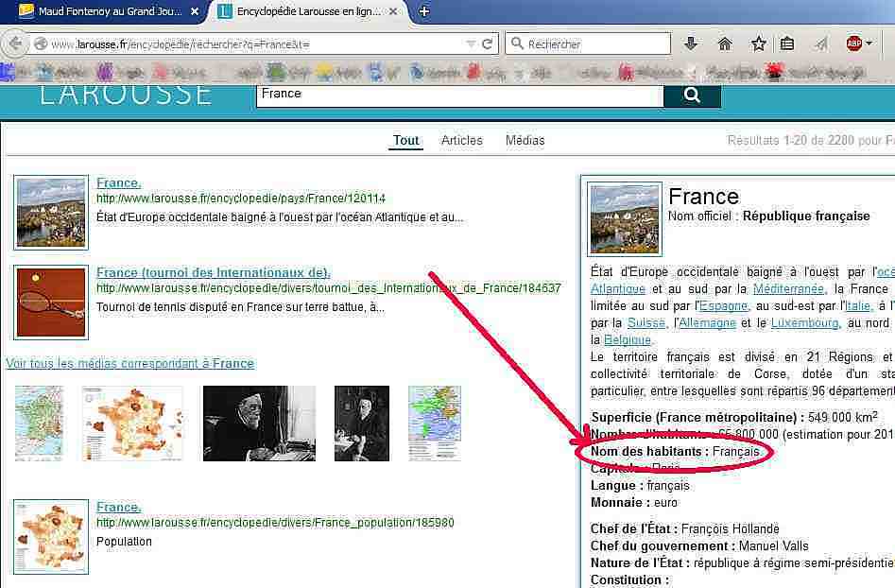Open the France country article title link

point(119,183)
